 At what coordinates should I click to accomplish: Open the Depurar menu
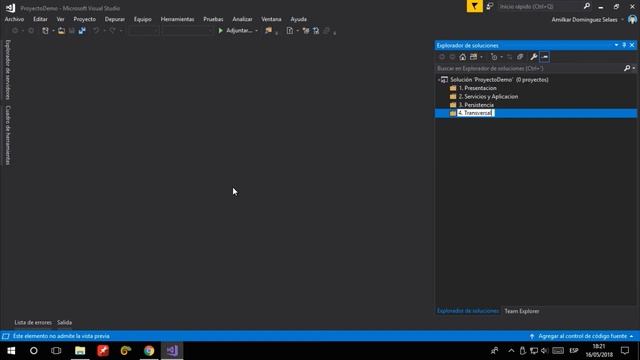point(115,19)
